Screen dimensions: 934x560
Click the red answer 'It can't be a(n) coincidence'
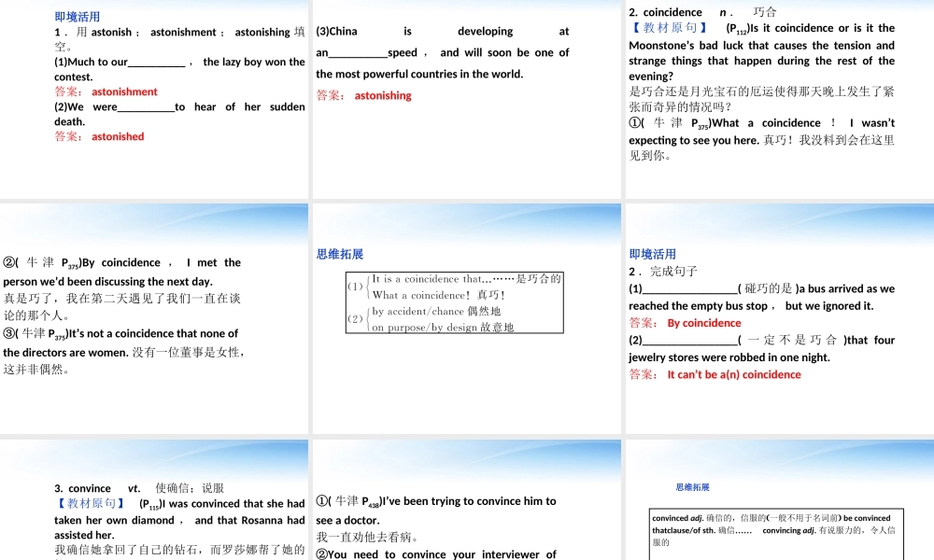[734, 374]
